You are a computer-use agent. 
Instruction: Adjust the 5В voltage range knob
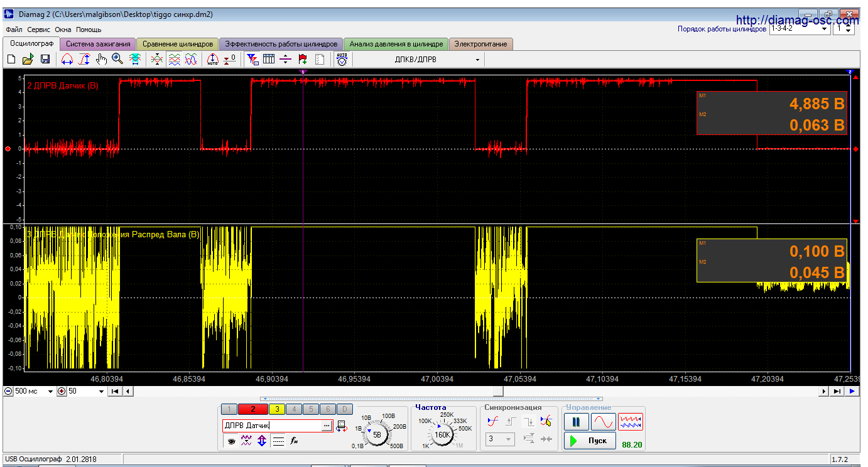pyautogui.click(x=377, y=434)
